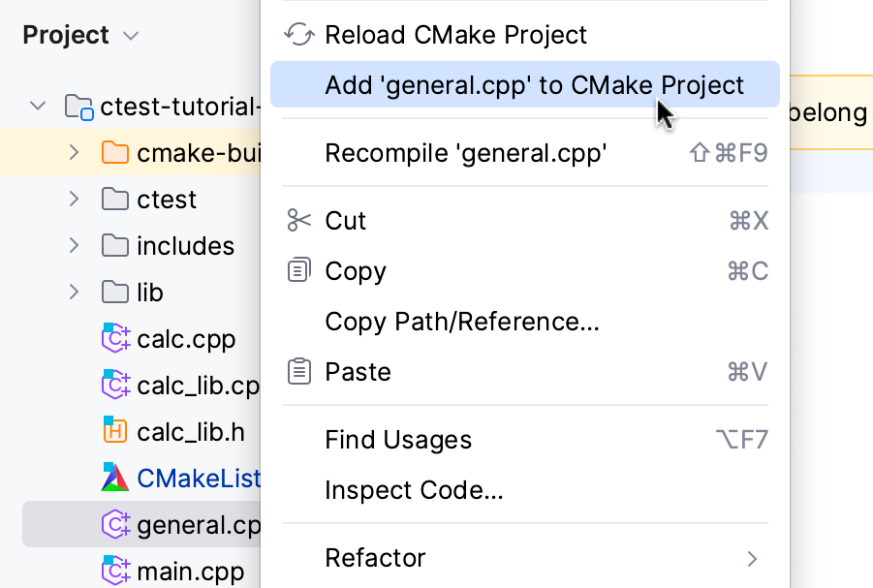Open the Refactor submenu arrow
This screenshot has width=873, height=588.
pos(752,558)
